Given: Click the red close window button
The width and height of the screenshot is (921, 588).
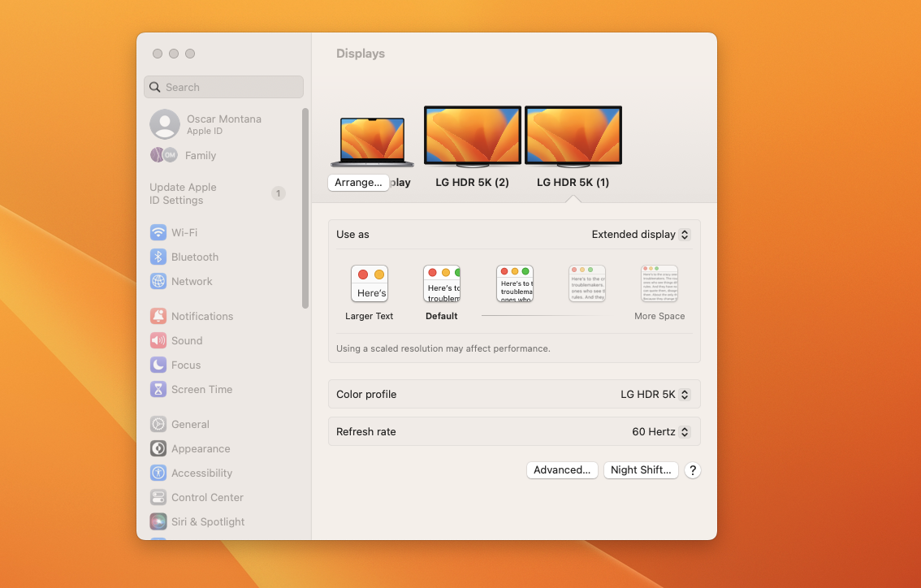Looking at the screenshot, I should [158, 54].
